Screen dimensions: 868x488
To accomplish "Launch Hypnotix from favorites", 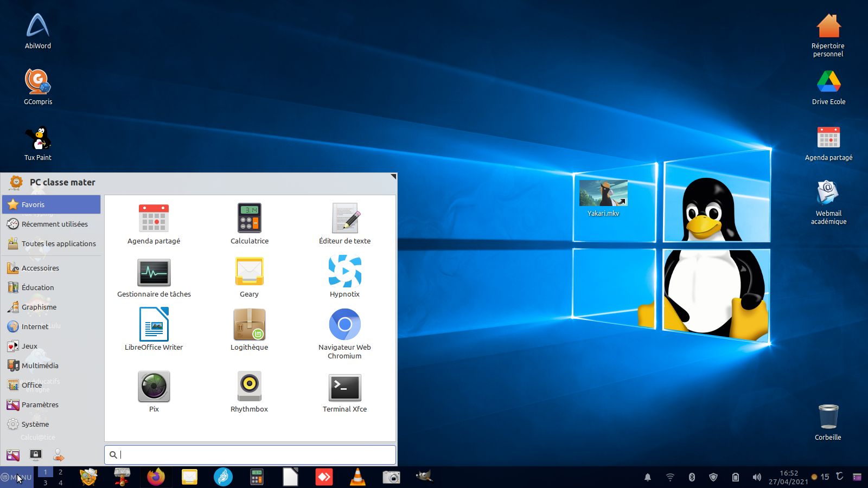I will point(345,278).
